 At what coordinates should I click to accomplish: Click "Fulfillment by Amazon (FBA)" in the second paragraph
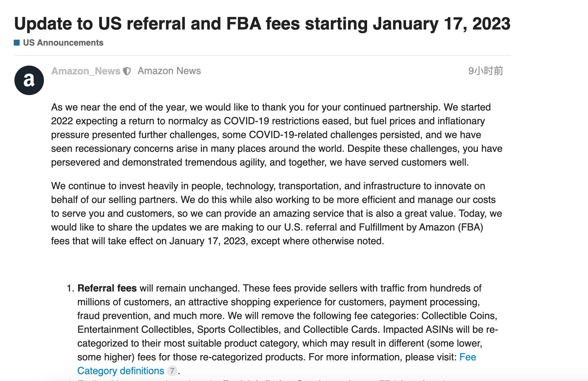point(421,227)
